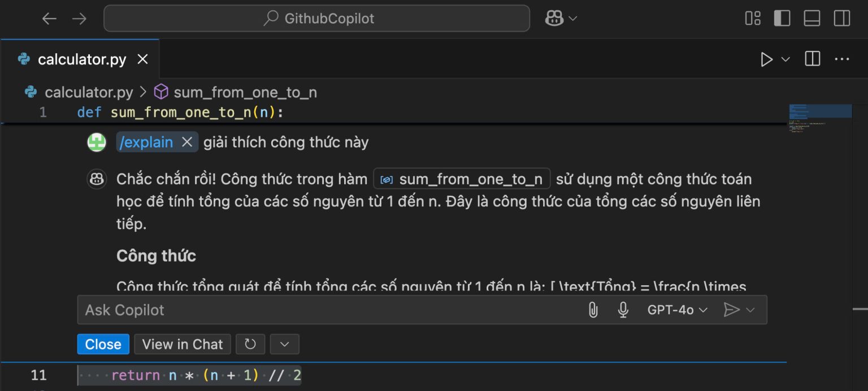Viewport: 868px width, 391px height.
Task: Rerun the Copilot request with the refresh icon
Action: point(250,344)
